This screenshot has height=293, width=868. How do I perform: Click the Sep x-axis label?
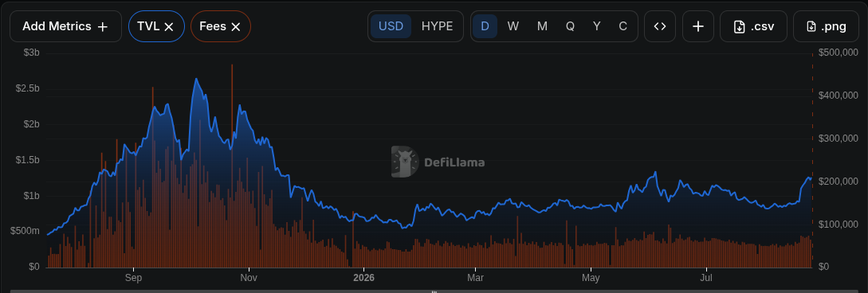(x=134, y=278)
